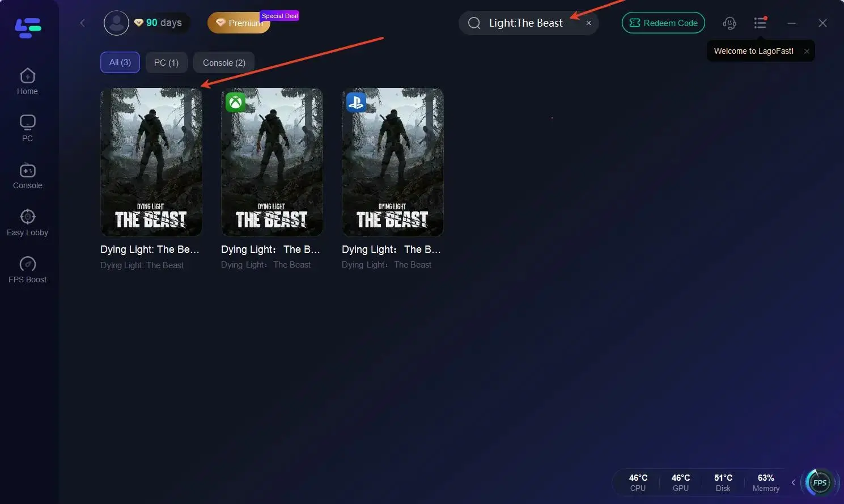
Task: Open the customer support headset icon
Action: [730, 23]
